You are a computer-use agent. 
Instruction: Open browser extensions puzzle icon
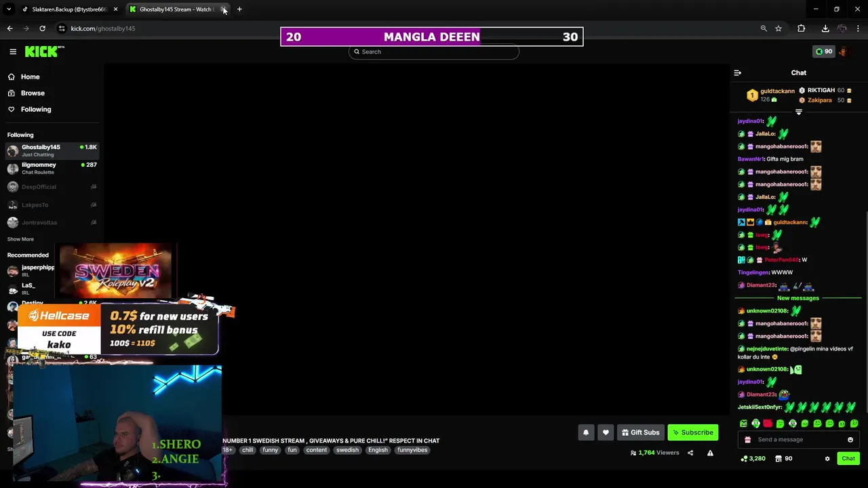point(802,28)
